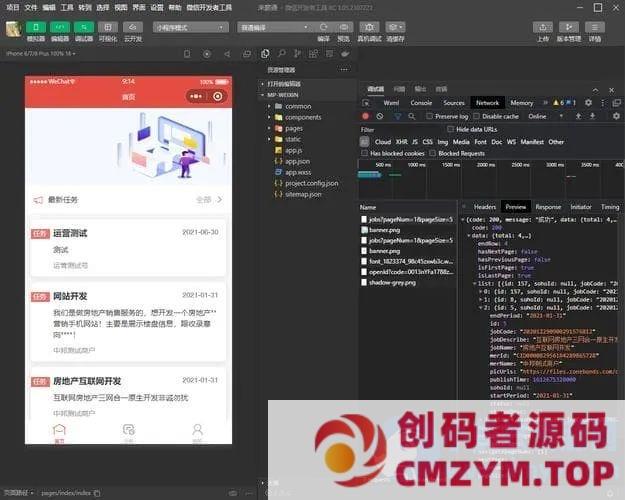Open the DevTools settings gear
The height and width of the screenshot is (500, 625).
(588, 103)
